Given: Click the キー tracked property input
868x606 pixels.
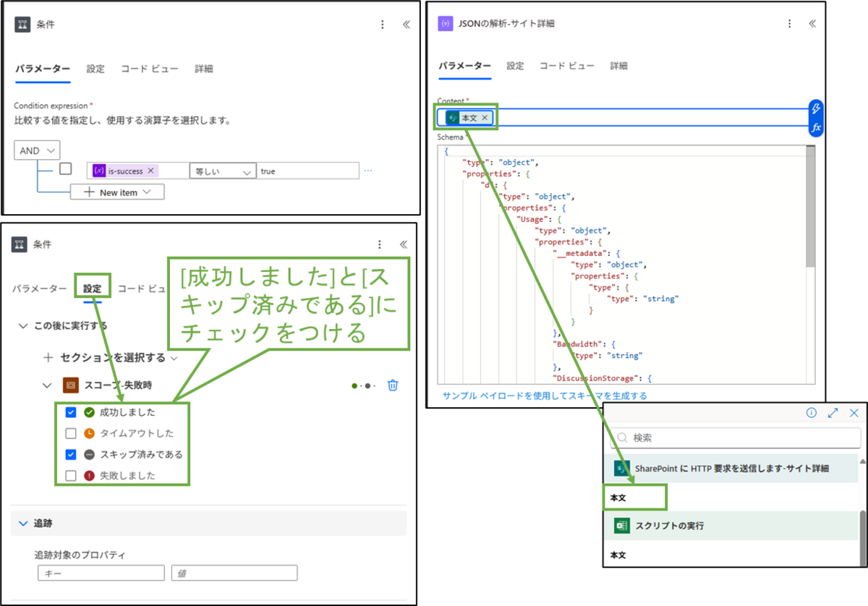Looking at the screenshot, I should pos(101,573).
